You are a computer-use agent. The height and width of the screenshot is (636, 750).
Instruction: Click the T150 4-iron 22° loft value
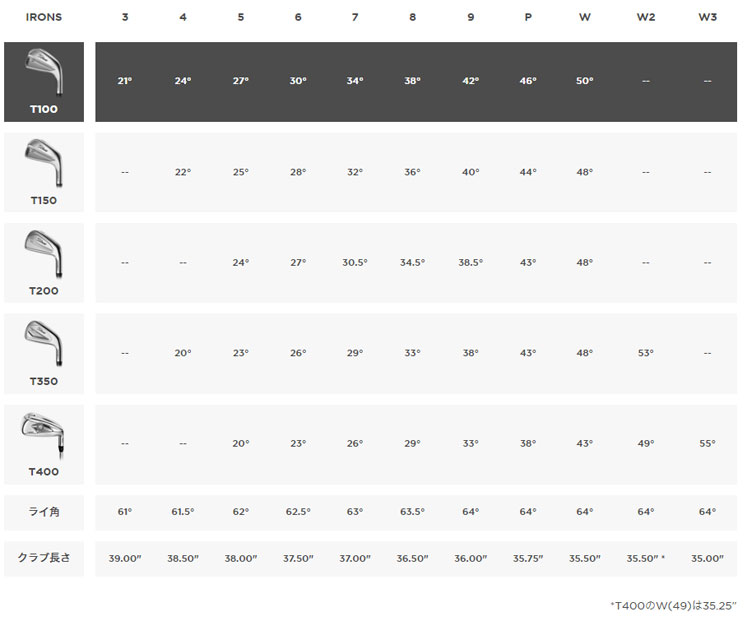(x=183, y=172)
